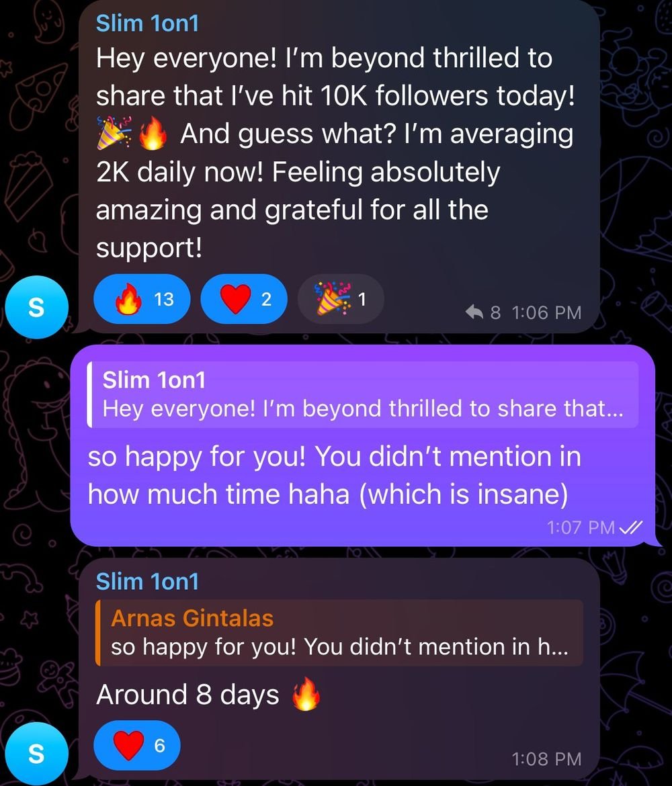Tap fire emoji after "Around 8 days"
Viewport: 672px width, 786px height.
click(x=306, y=696)
